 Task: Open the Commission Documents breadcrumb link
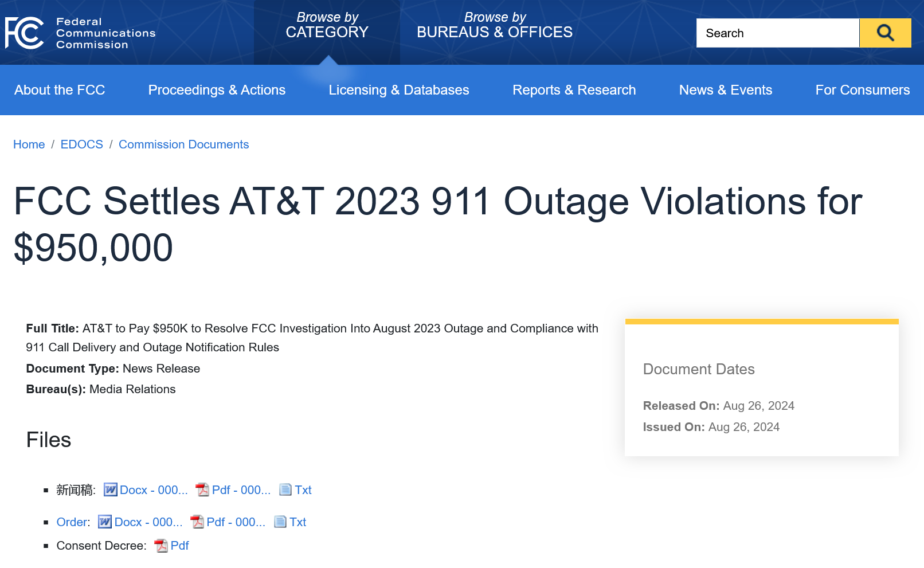[184, 144]
